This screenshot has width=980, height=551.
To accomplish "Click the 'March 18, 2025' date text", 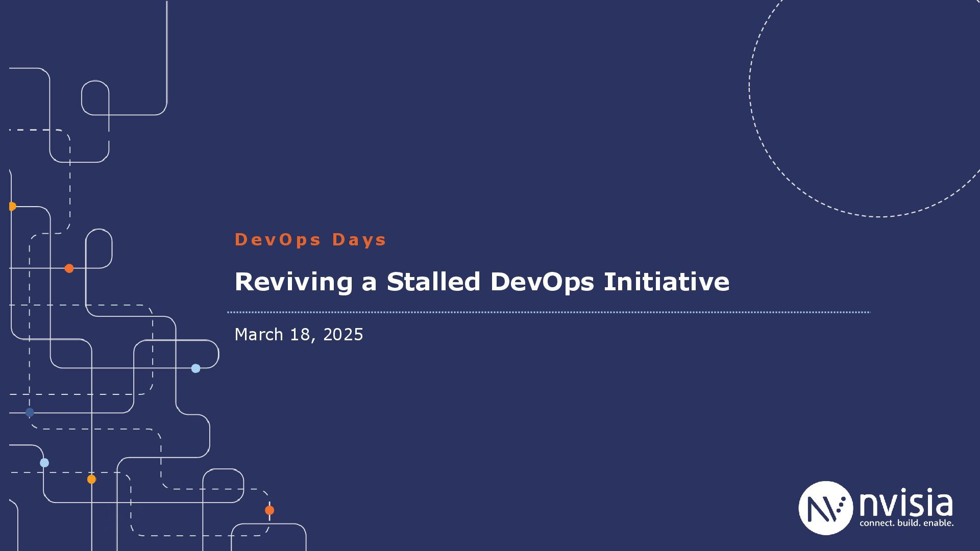I will click(299, 335).
